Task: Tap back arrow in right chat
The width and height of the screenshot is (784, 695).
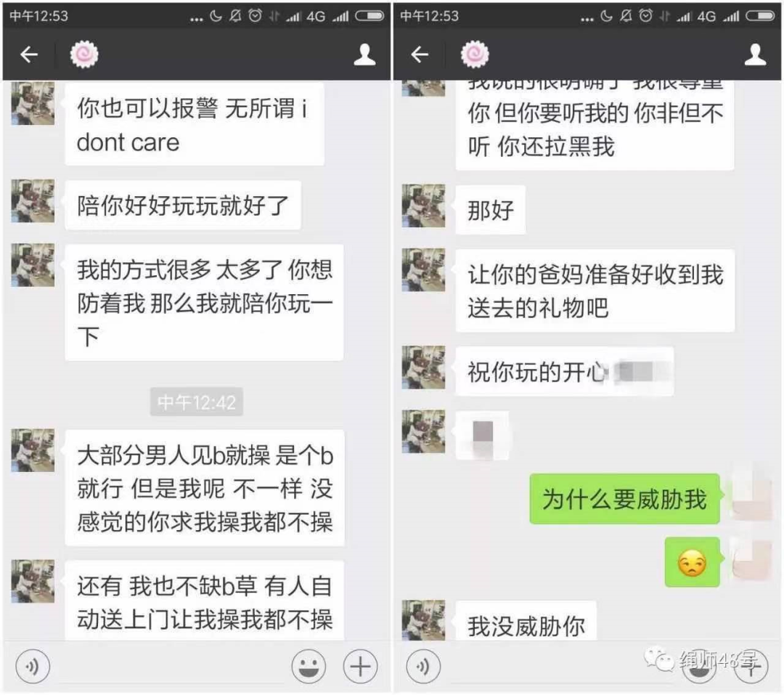Action: point(420,54)
